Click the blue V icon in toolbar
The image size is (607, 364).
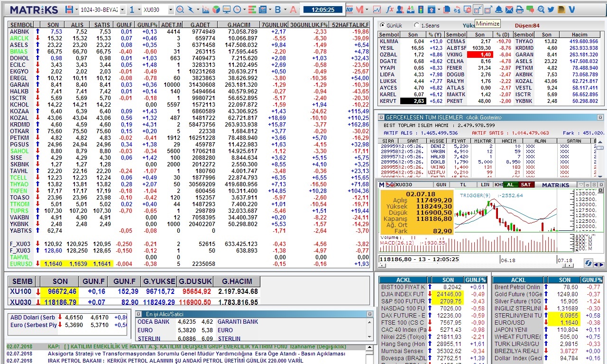tap(571, 9)
